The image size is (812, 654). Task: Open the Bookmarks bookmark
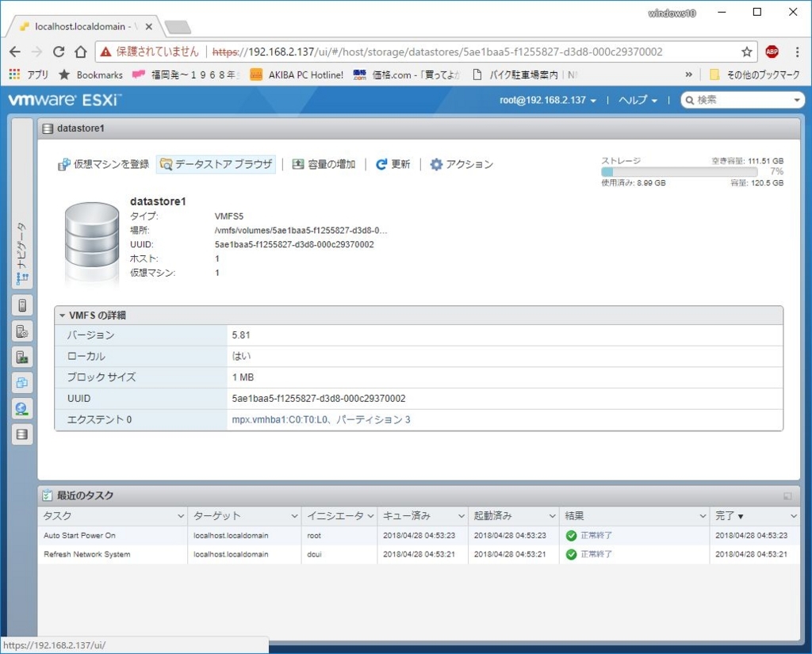coord(90,75)
